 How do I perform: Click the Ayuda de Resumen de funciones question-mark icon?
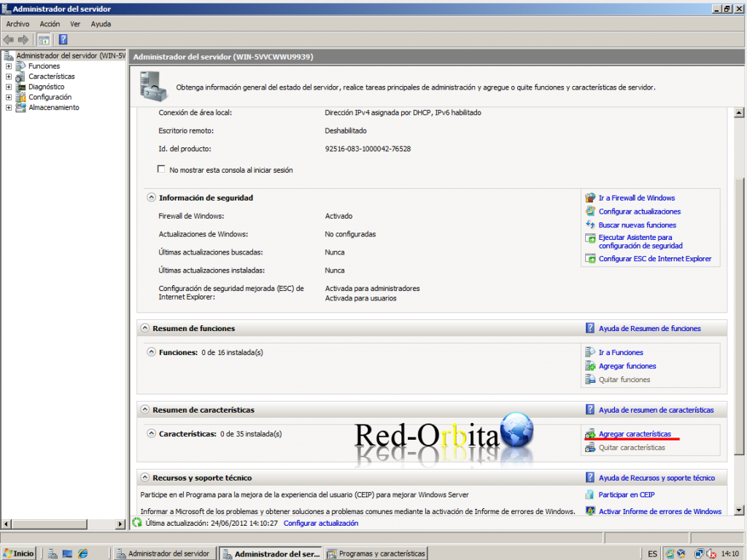[x=590, y=327]
